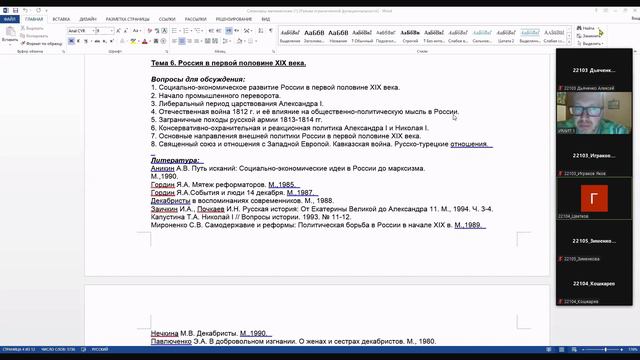Apply the Цитата 2 style
The image size is (640, 360).
506,35
